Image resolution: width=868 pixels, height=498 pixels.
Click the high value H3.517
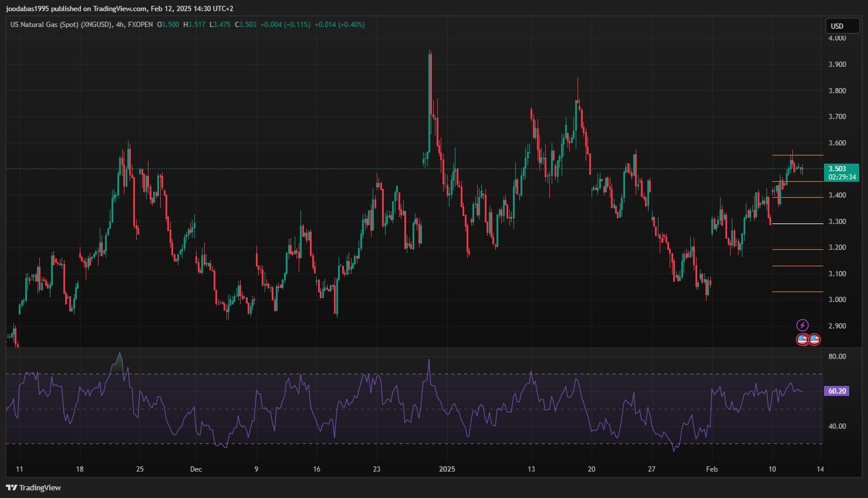coord(194,25)
